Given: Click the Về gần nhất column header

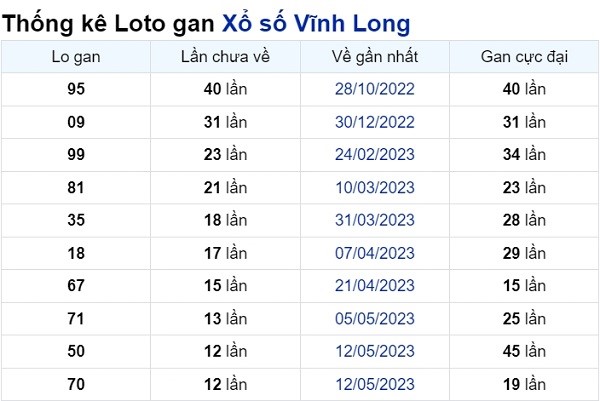Looking at the screenshot, I should click(375, 57).
